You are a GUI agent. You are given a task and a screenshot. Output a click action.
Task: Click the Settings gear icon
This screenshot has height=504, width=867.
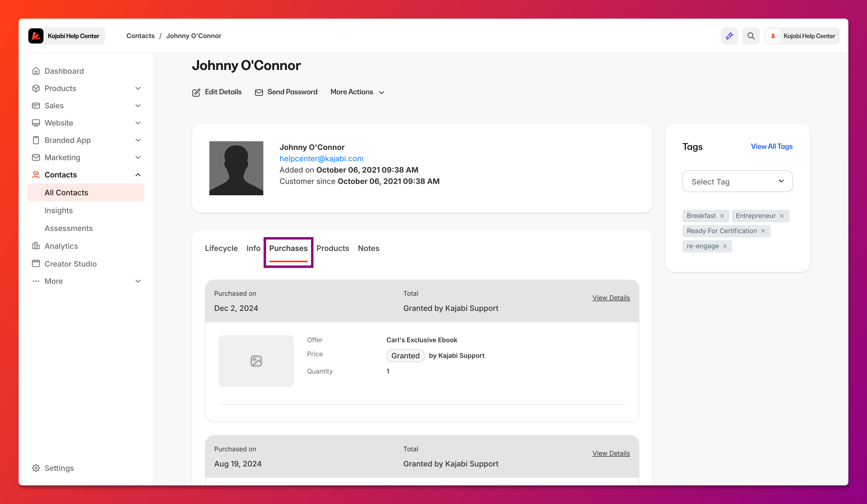36,468
